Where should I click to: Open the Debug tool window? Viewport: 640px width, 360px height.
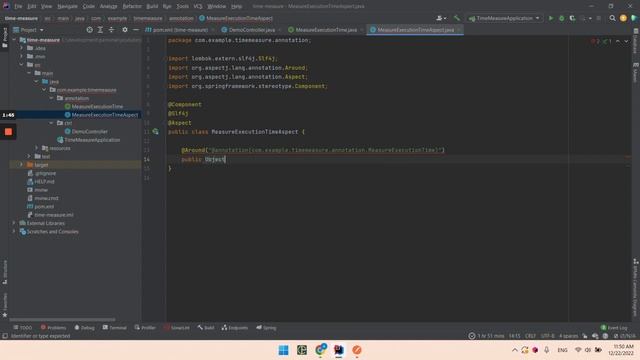point(84,327)
